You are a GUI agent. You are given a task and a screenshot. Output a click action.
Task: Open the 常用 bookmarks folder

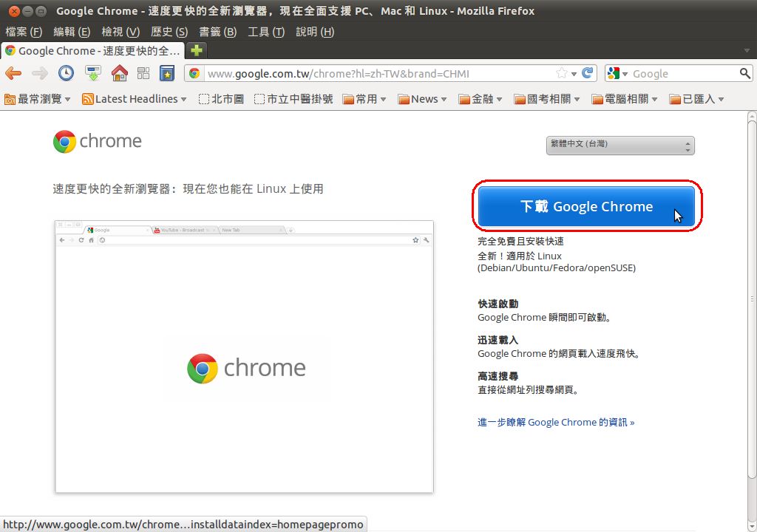364,99
